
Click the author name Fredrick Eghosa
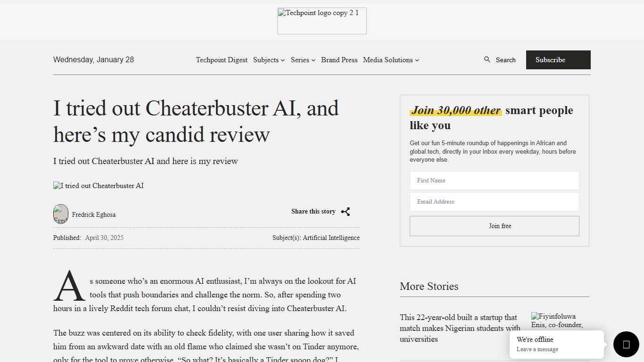pos(93,214)
